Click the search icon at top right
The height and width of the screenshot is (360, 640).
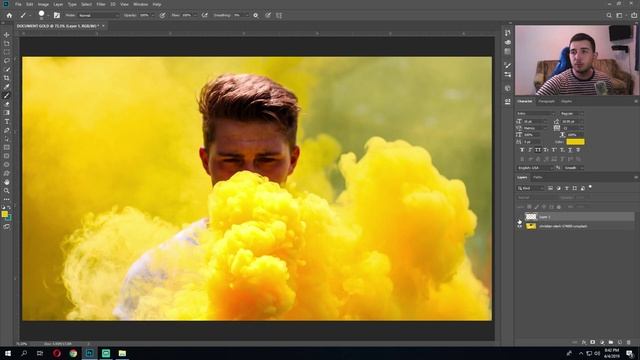tap(609, 15)
